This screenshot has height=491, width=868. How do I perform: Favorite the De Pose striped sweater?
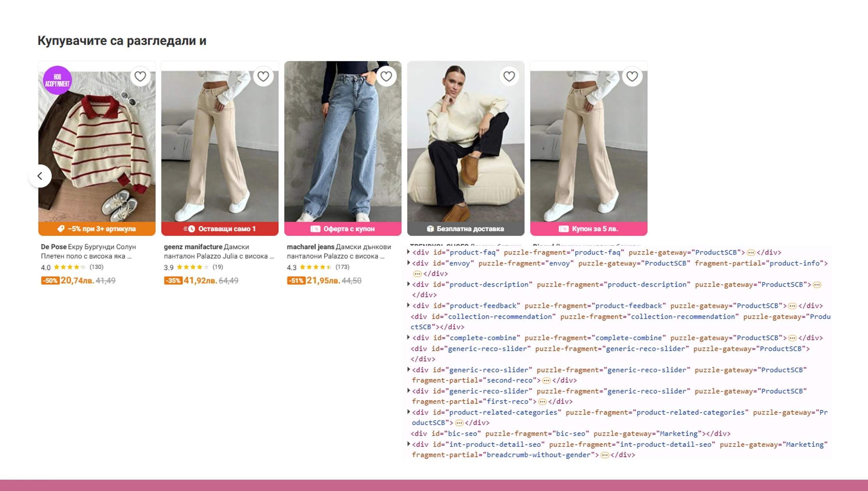tap(140, 77)
